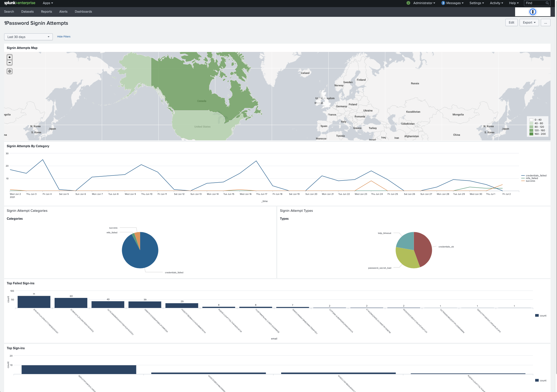
Task: Zoom out on the signin map
Action: point(10,63)
